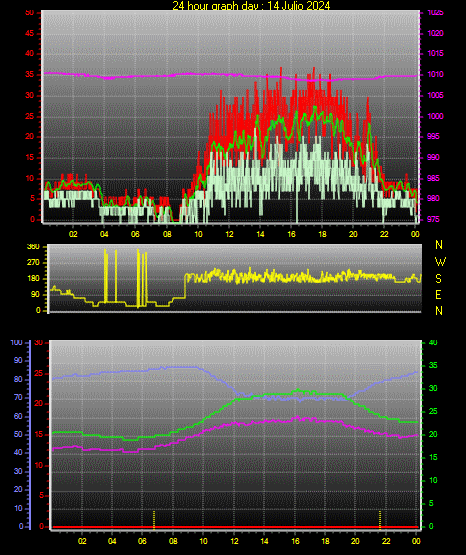
Task: Click the green 40 temperature axis label
Action: click(x=433, y=342)
